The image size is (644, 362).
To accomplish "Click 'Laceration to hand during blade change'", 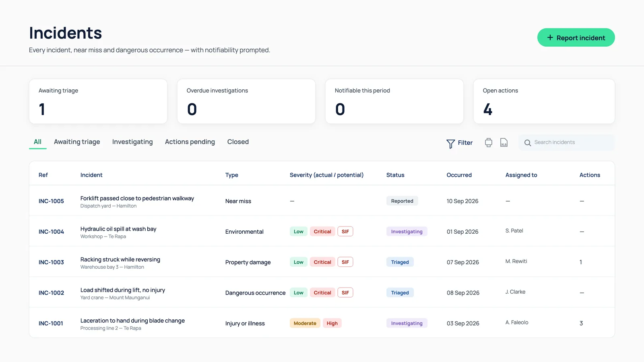I will tap(132, 321).
